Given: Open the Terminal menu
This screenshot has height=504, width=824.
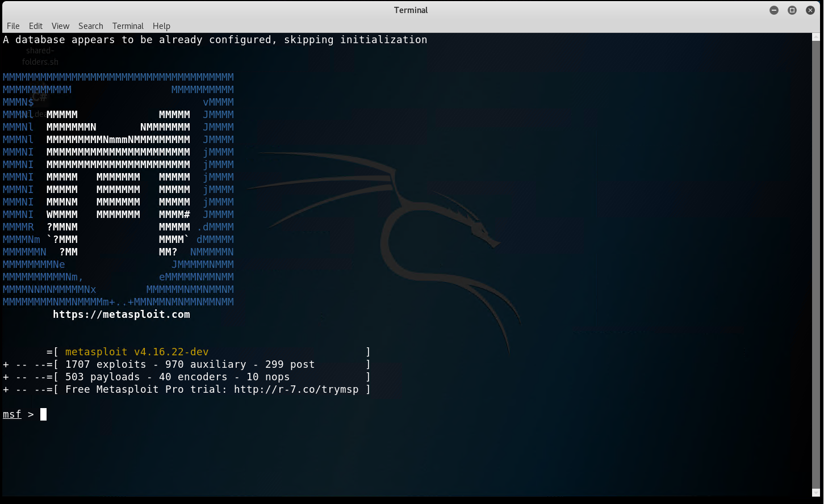Looking at the screenshot, I should (x=128, y=26).
